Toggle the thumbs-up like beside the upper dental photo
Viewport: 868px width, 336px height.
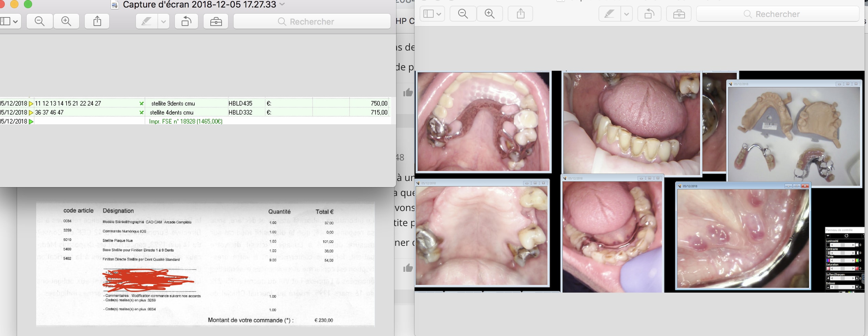pyautogui.click(x=408, y=93)
